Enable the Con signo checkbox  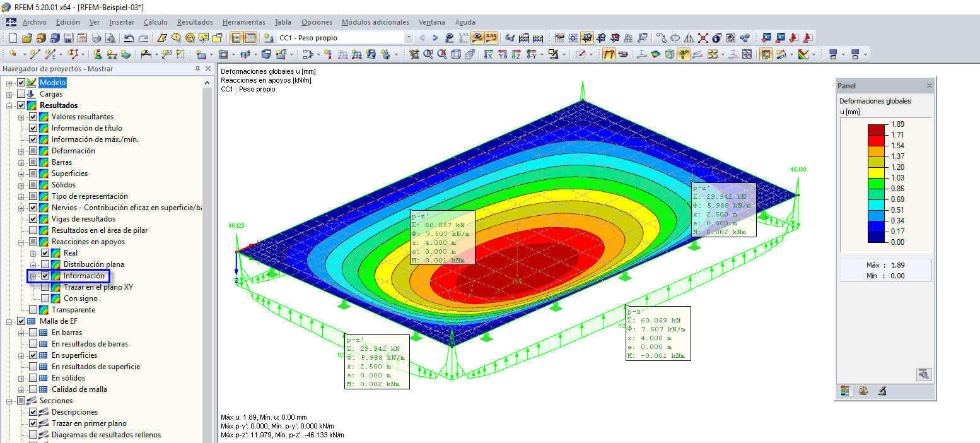point(45,298)
